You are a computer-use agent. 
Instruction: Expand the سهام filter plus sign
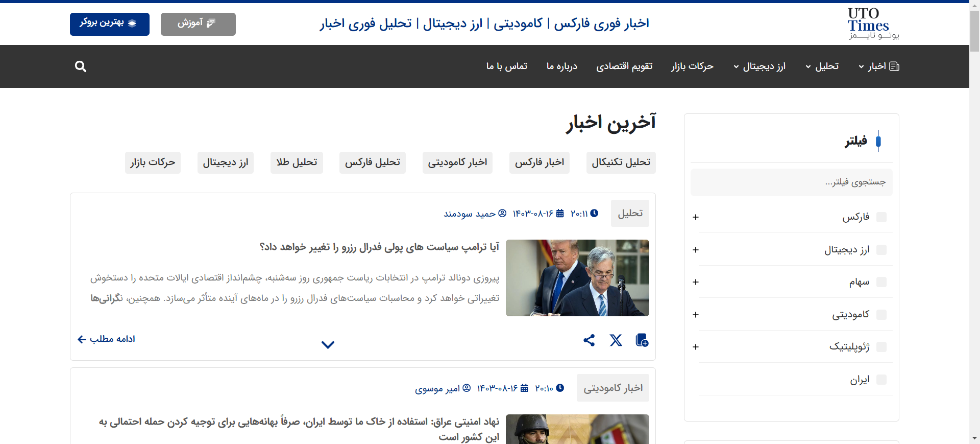[x=696, y=282]
